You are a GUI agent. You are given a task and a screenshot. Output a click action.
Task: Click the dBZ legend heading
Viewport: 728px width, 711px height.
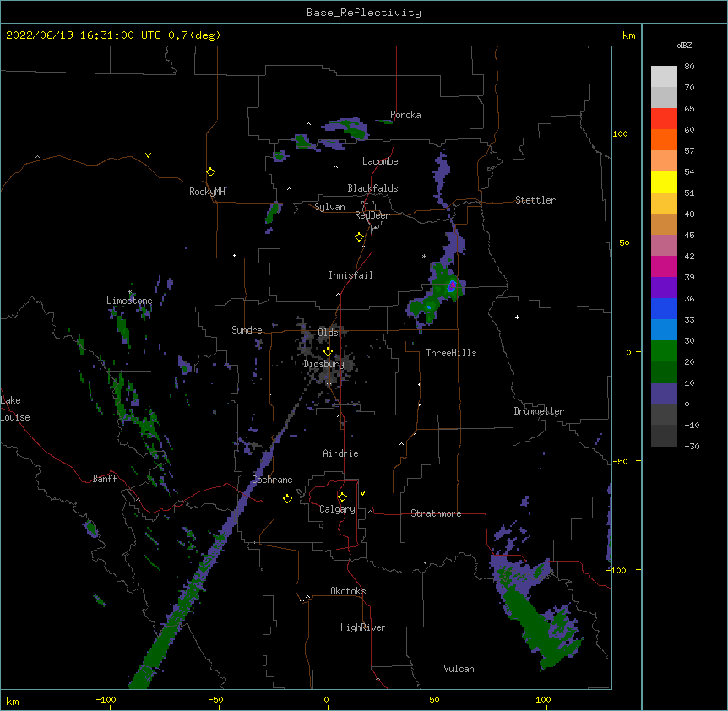click(x=684, y=46)
